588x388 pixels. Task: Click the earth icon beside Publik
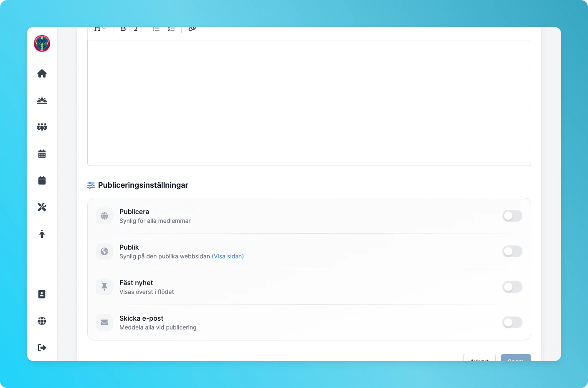[x=104, y=251]
